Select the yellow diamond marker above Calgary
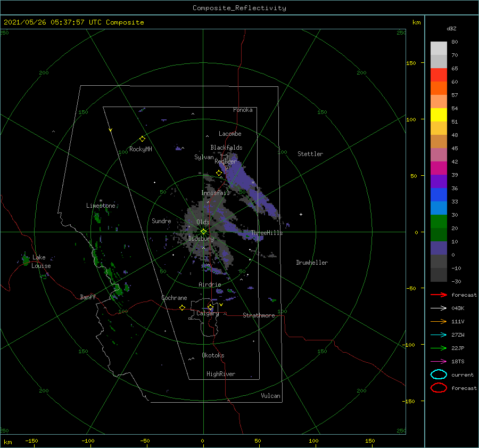Screen dimensions: 479x448 pyautogui.click(x=210, y=307)
